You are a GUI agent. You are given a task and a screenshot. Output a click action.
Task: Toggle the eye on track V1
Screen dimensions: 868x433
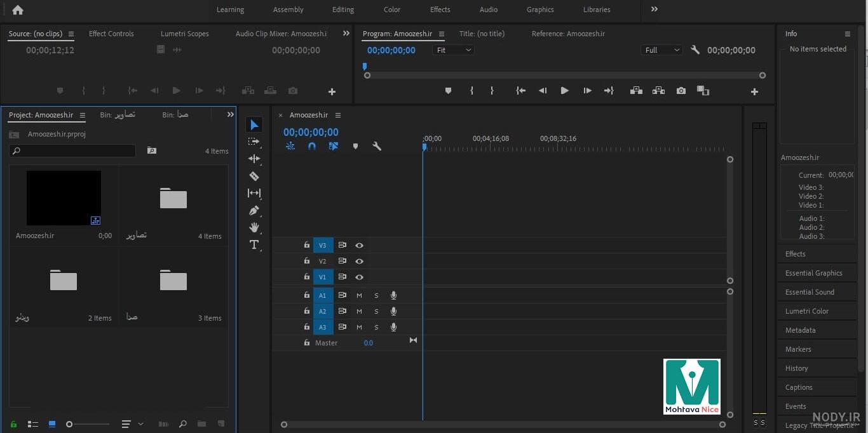(x=359, y=277)
